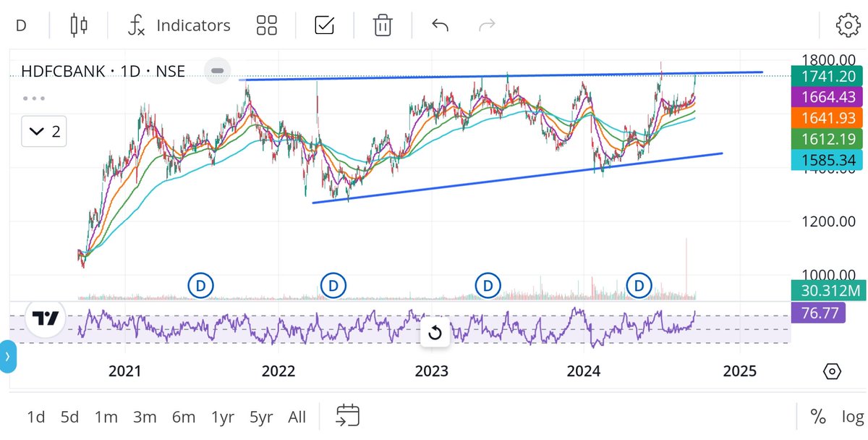Select the upper blue resistance trendline
This screenshot has width=868, height=440.
(501, 75)
